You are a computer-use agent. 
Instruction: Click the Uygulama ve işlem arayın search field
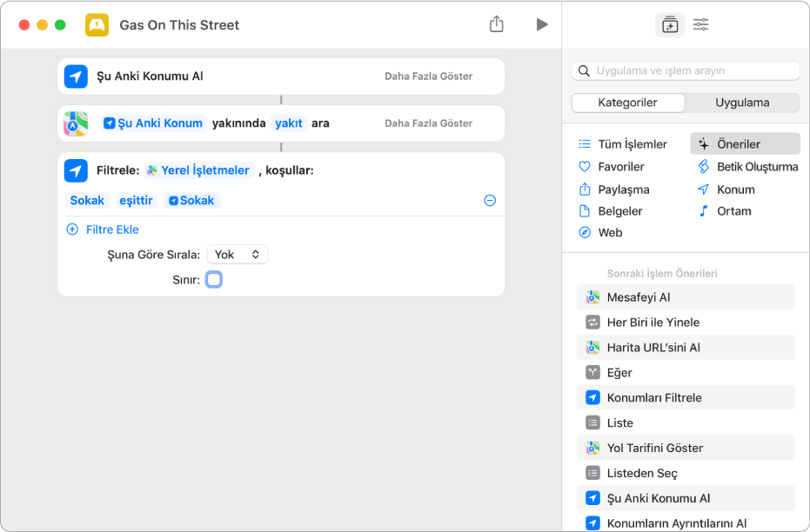694,70
